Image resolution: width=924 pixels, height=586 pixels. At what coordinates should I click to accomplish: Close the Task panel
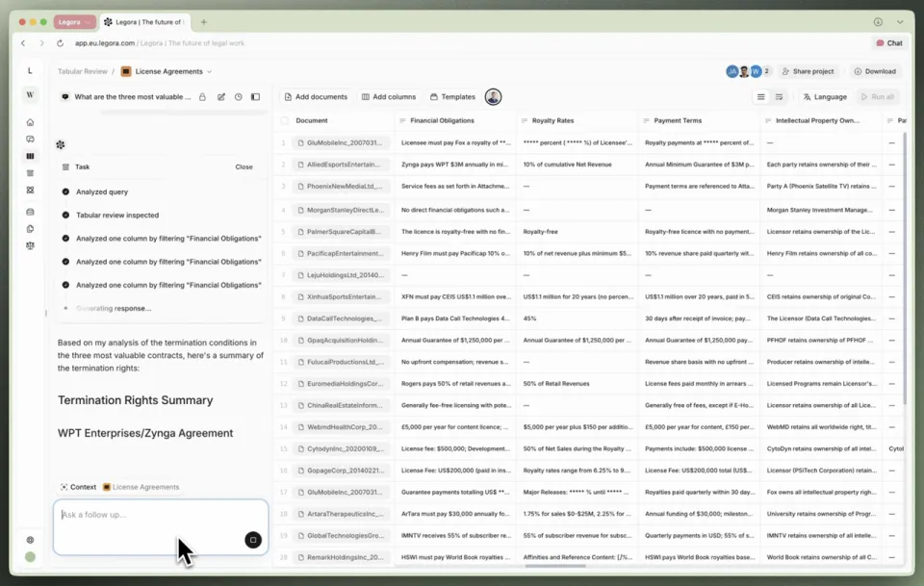click(244, 167)
